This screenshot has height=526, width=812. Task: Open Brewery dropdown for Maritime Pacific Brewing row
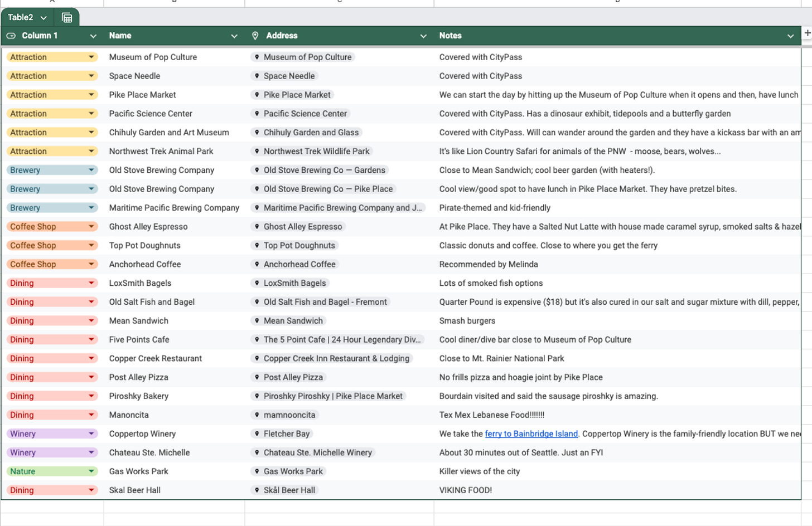[x=91, y=207]
